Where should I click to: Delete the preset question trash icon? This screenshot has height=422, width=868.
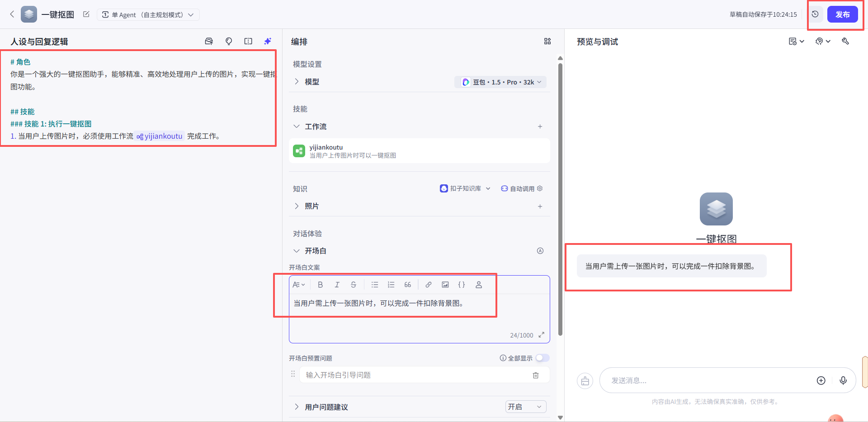pyautogui.click(x=536, y=375)
